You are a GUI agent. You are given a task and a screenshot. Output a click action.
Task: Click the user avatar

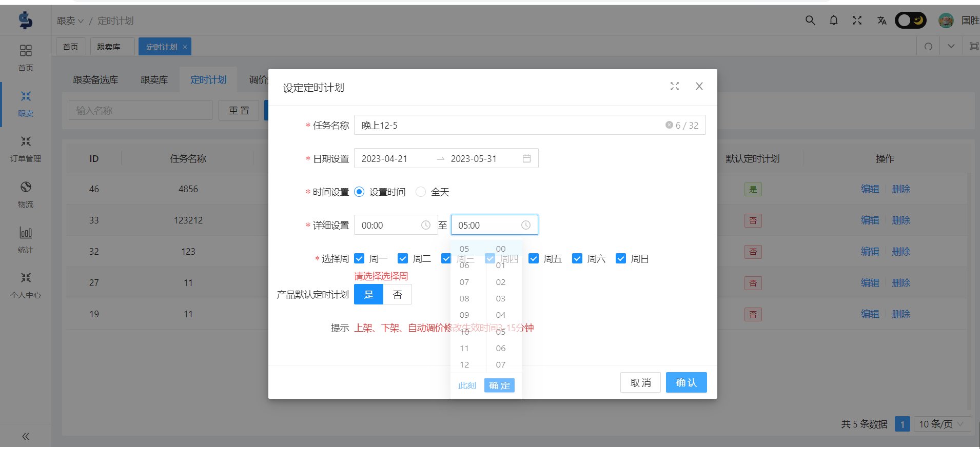pos(946,21)
